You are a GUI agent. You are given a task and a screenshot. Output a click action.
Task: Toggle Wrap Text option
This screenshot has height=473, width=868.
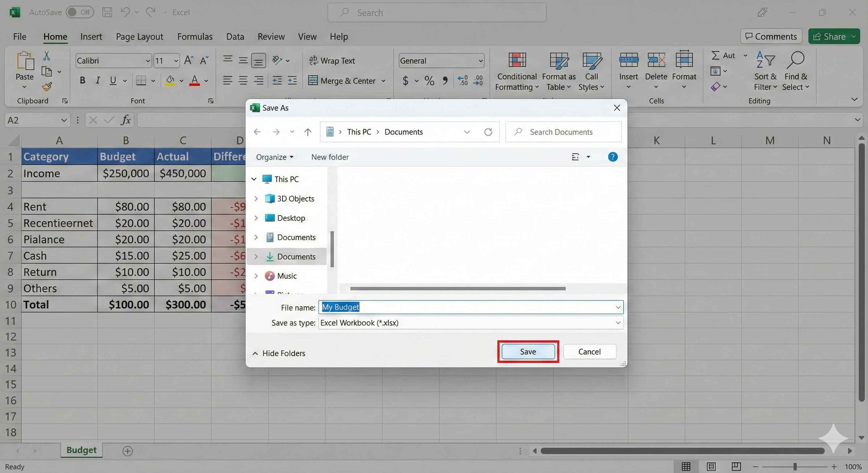[332, 61]
